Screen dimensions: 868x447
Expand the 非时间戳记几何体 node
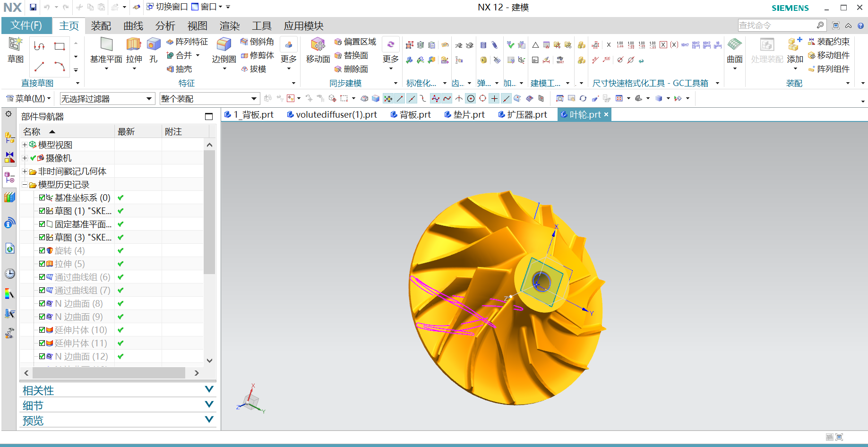(25, 171)
